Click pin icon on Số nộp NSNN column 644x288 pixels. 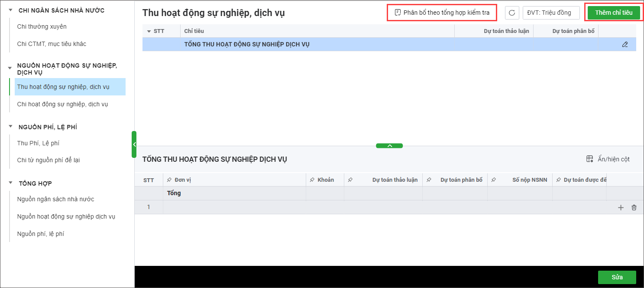click(494, 180)
